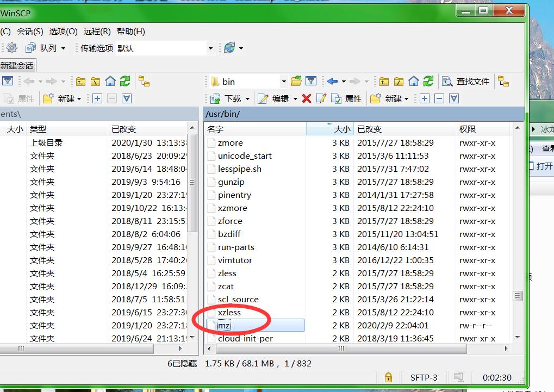Viewport: 554px width, 392px height.
Task: Click remote panel's blue back arrow
Action: [332, 81]
